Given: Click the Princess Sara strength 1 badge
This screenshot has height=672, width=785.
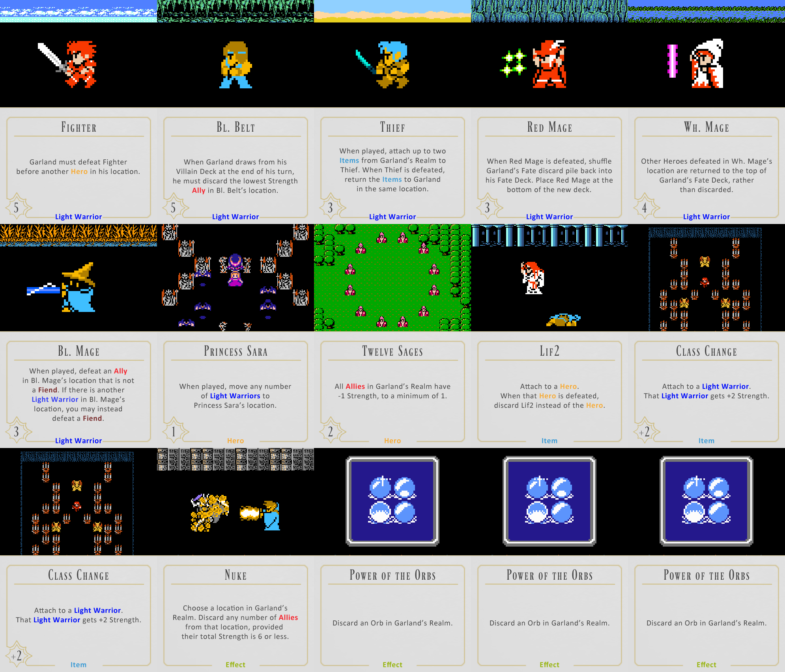Looking at the screenshot, I should click(174, 431).
